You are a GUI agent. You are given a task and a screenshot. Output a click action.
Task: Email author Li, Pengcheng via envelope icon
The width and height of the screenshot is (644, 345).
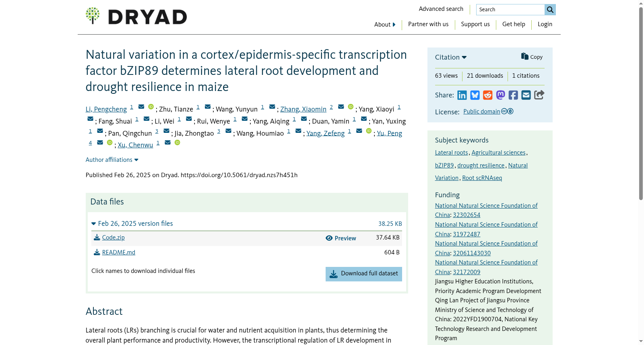pyautogui.click(x=141, y=107)
